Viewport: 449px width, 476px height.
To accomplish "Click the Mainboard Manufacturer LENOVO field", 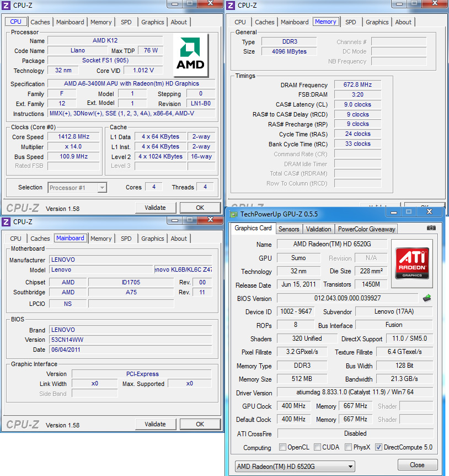I will tap(130, 260).
